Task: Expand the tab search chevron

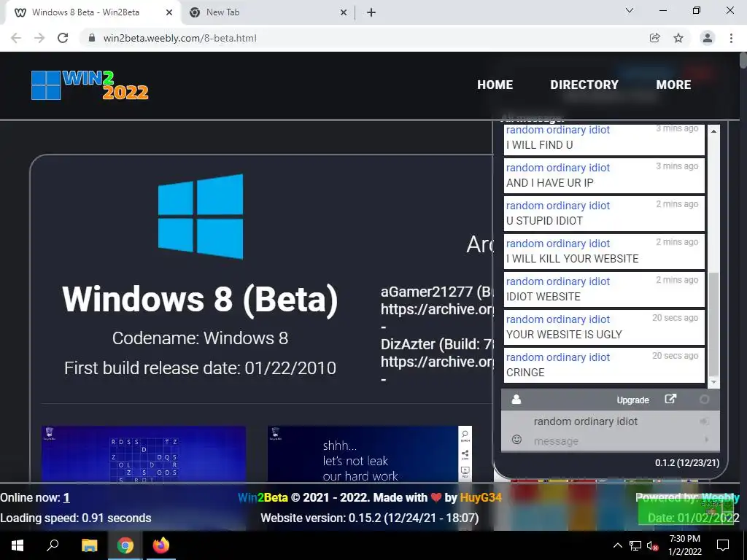Action: [x=630, y=10]
